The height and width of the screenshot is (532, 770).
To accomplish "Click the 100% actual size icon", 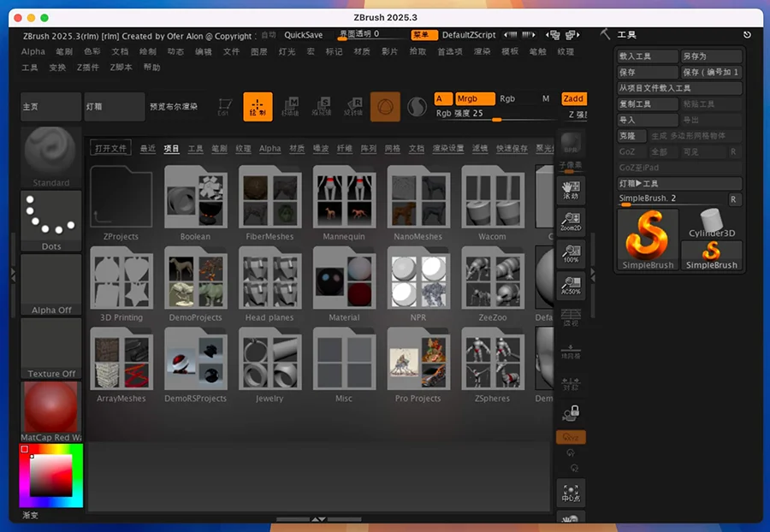I will coord(571,253).
